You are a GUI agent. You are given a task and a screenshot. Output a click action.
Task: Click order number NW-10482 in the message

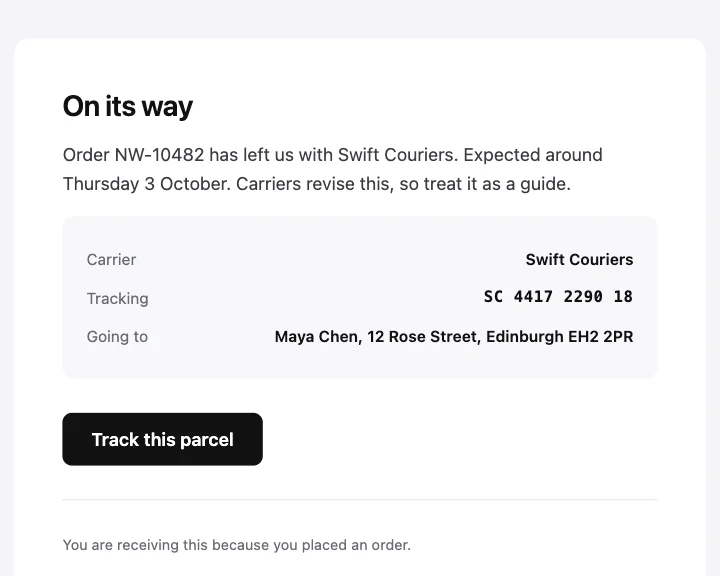pyautogui.click(x=159, y=155)
